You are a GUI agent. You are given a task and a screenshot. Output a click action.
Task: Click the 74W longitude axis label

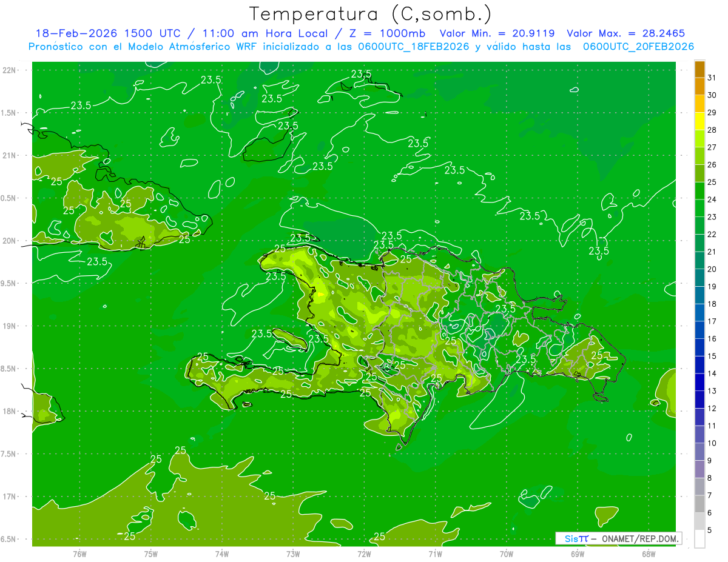(x=222, y=554)
